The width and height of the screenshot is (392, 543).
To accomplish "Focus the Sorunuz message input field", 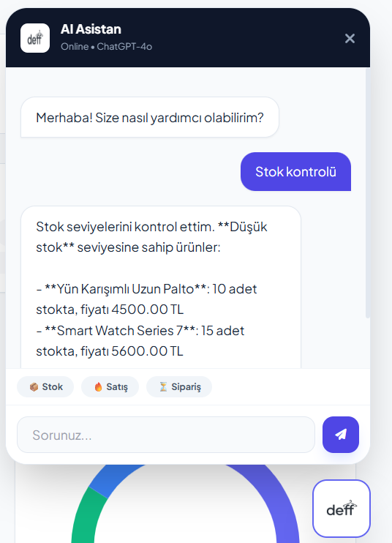I will click(x=166, y=435).
